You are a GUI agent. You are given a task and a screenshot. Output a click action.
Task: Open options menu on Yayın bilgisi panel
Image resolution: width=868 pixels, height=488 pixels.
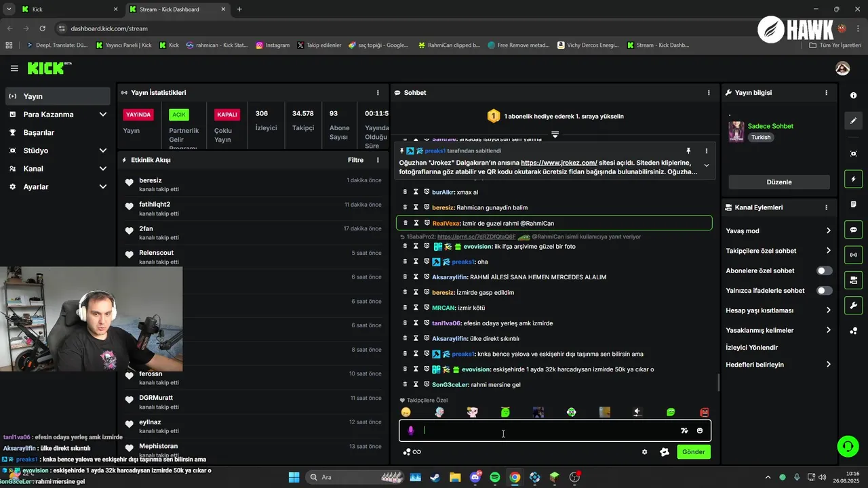pyautogui.click(x=826, y=92)
